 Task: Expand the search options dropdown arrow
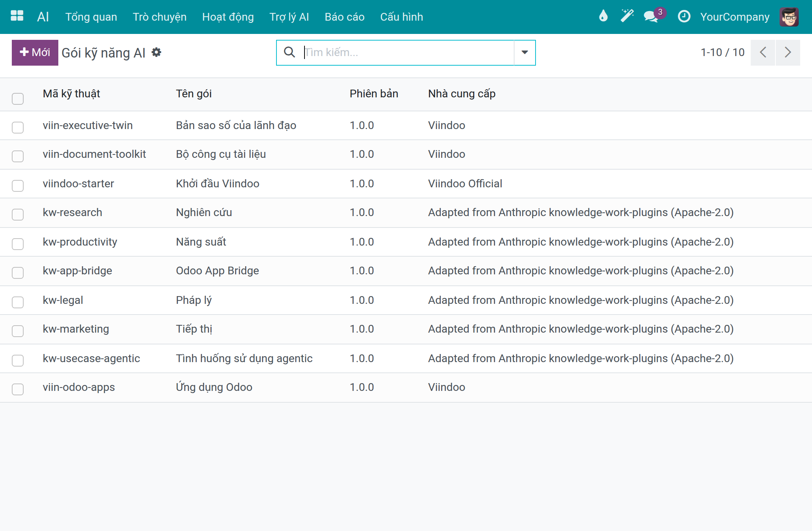[524, 52]
